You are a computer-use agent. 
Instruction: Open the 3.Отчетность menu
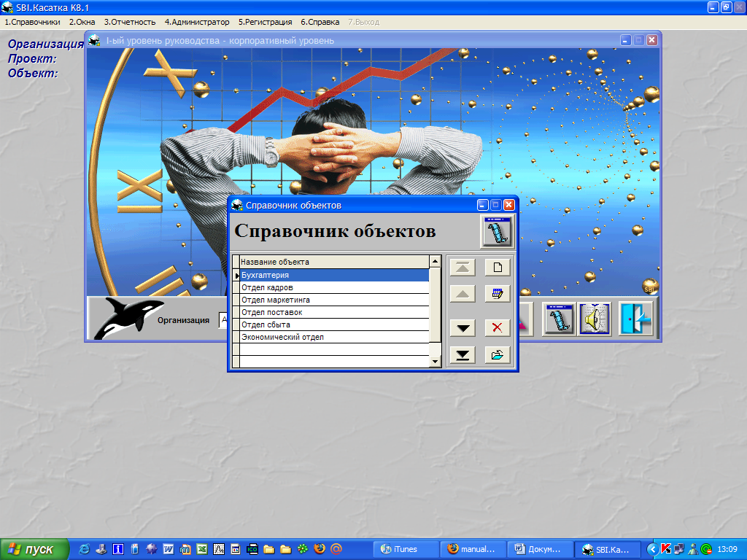coord(130,22)
